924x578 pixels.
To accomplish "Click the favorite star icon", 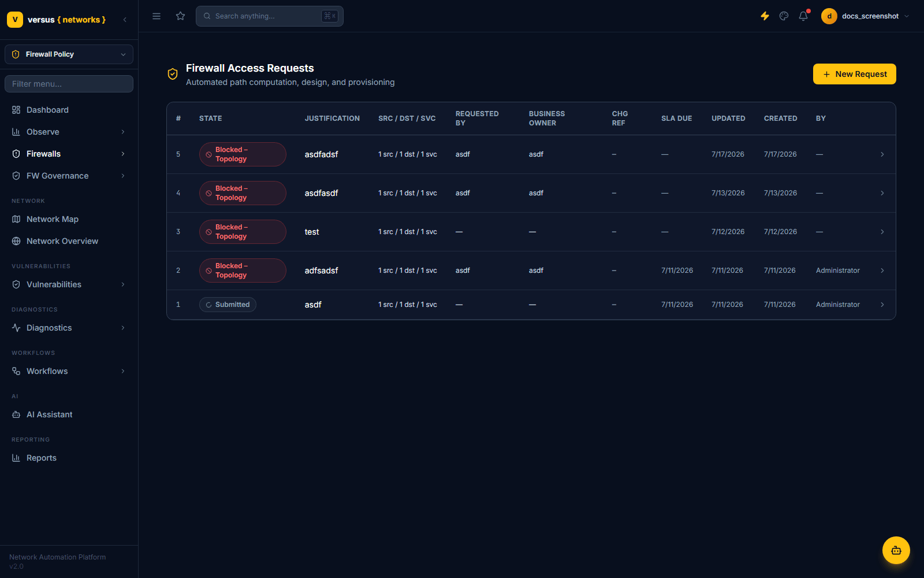I will coord(181,16).
